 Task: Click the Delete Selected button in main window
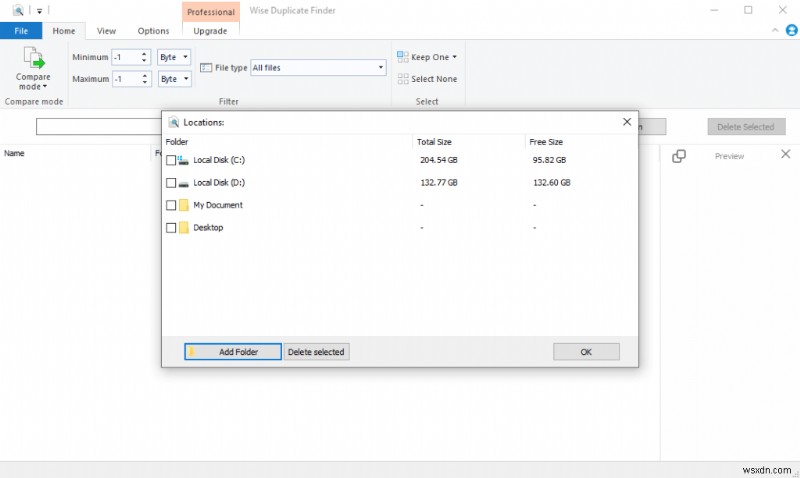746,127
